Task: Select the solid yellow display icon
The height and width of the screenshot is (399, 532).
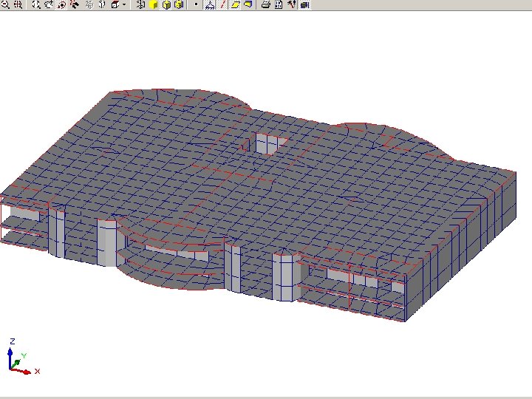Action: pos(154,4)
